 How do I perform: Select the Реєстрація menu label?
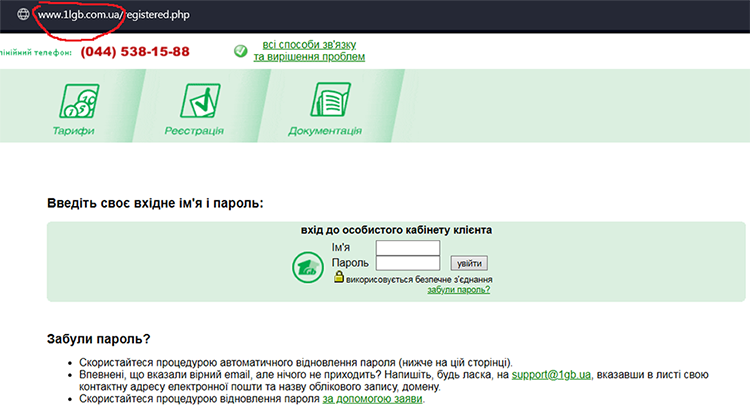point(194,131)
